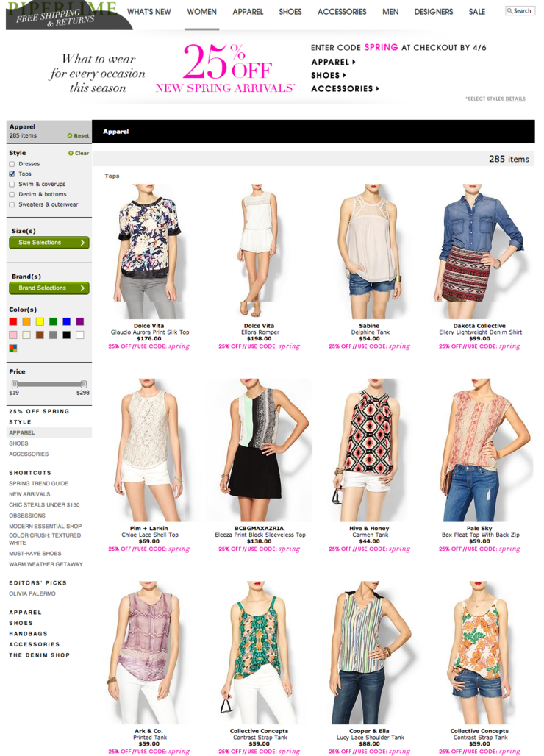Open the Lucy Lace Shoulder Tank title

coord(370,738)
